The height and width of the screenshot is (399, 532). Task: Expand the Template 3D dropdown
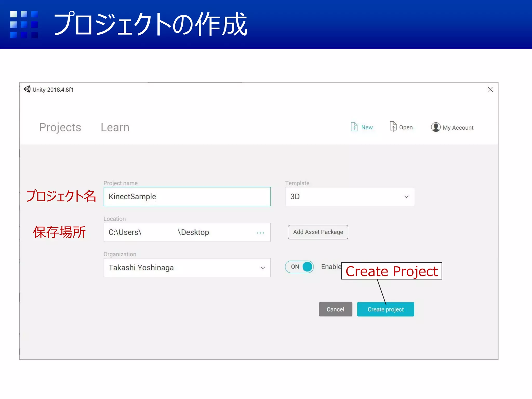click(349, 197)
